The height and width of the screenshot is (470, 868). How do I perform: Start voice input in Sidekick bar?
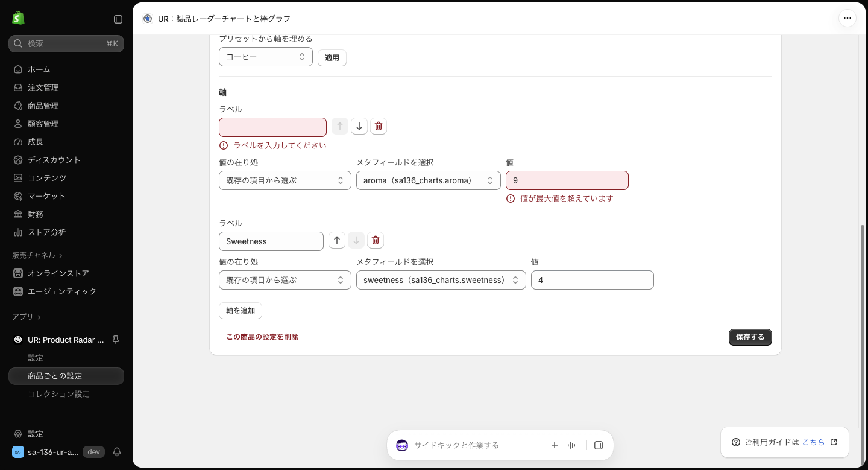click(571, 445)
